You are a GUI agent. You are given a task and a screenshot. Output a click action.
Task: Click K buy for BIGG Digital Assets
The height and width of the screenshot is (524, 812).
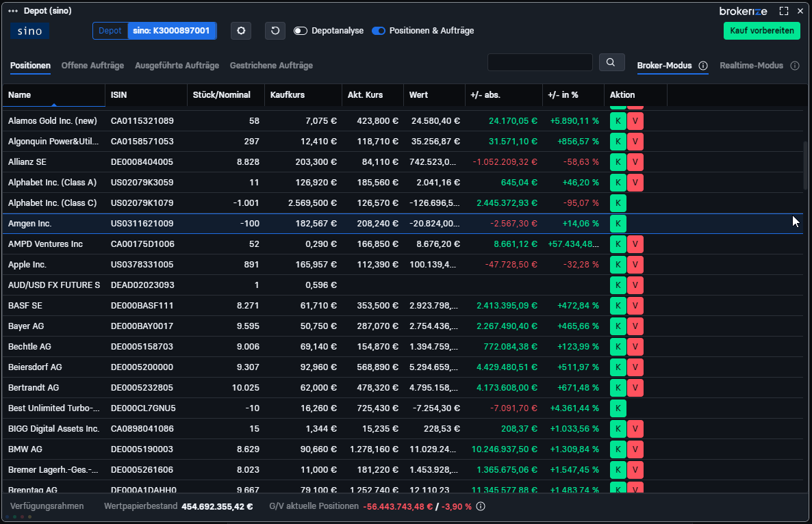tap(618, 429)
